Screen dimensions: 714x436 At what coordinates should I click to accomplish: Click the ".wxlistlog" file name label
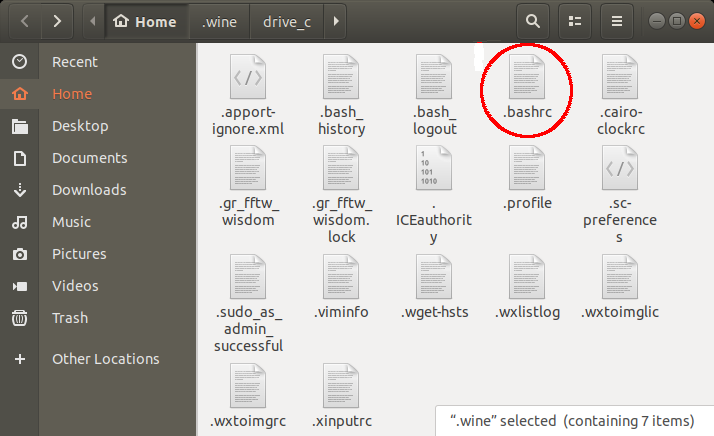pyautogui.click(x=527, y=312)
